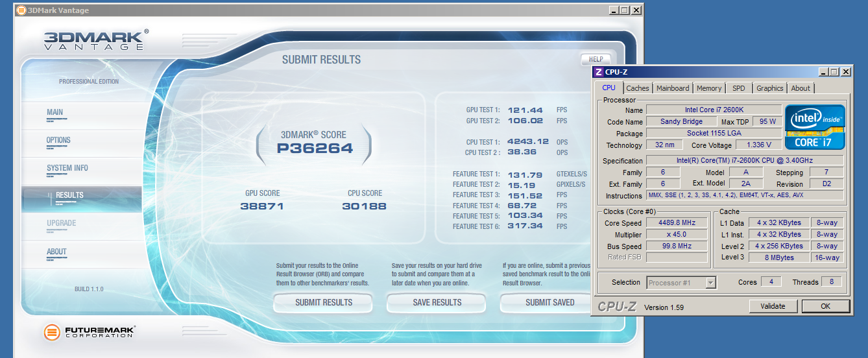
Task: Click FEATURE TEST 1 result 131.79
Action: coord(525,174)
